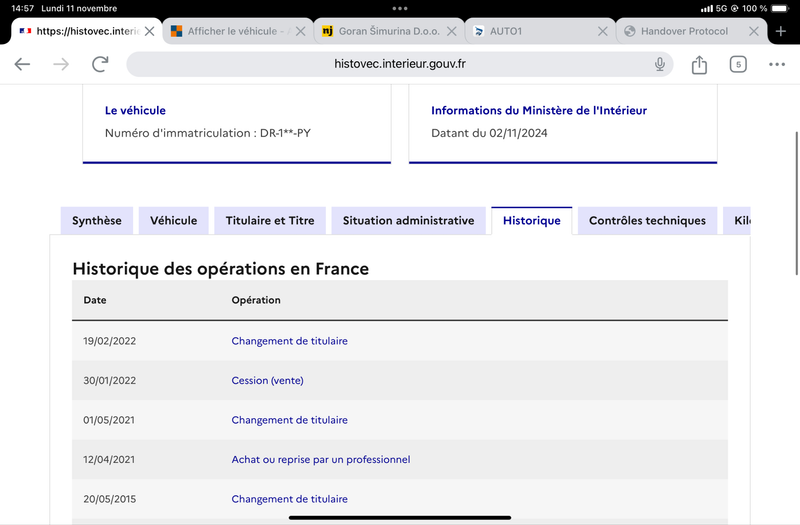800x525 pixels.
Task: Click Changement de titulaire dated 01/05/2021
Action: (x=289, y=420)
